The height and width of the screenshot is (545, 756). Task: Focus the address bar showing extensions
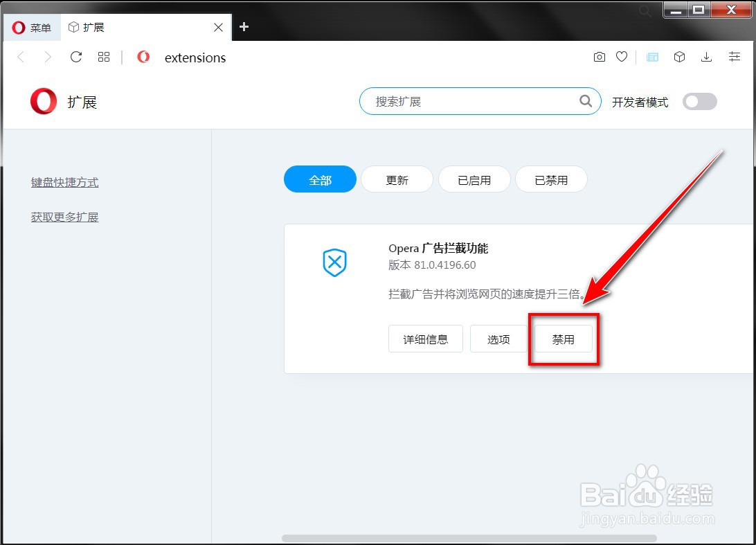195,58
